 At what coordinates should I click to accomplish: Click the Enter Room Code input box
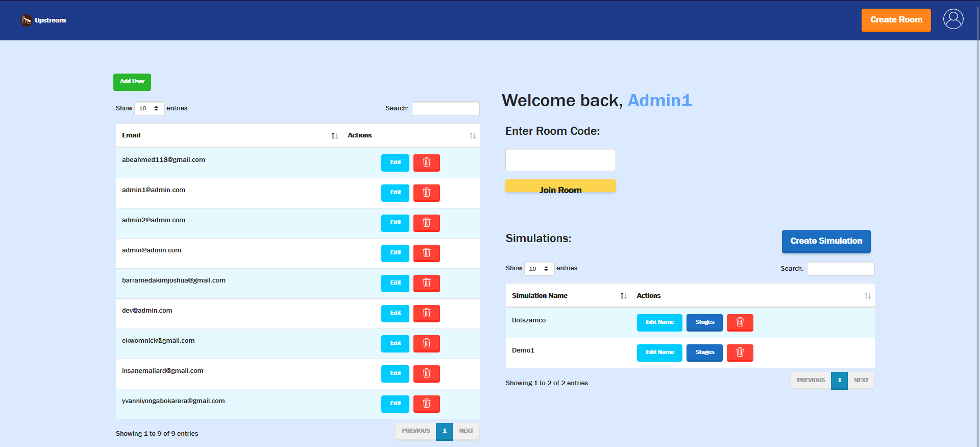[x=560, y=160]
